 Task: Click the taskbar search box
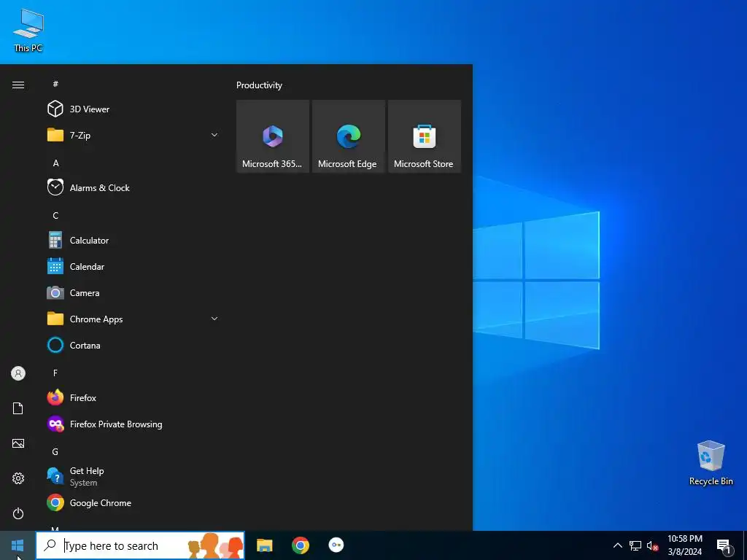tap(140, 545)
